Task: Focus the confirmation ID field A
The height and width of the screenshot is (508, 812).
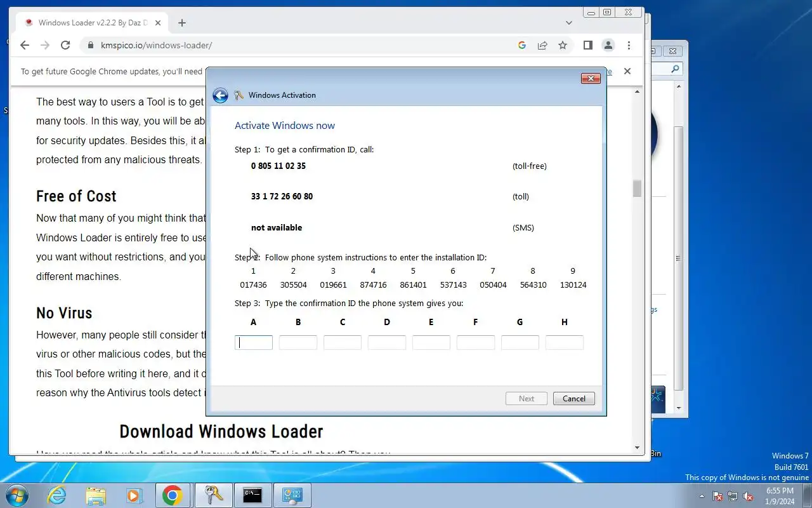Action: (x=254, y=343)
